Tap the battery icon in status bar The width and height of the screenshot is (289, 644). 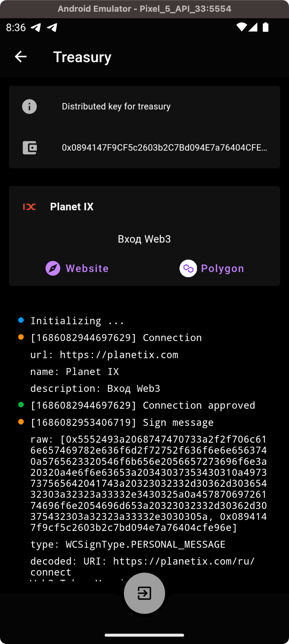tap(265, 27)
